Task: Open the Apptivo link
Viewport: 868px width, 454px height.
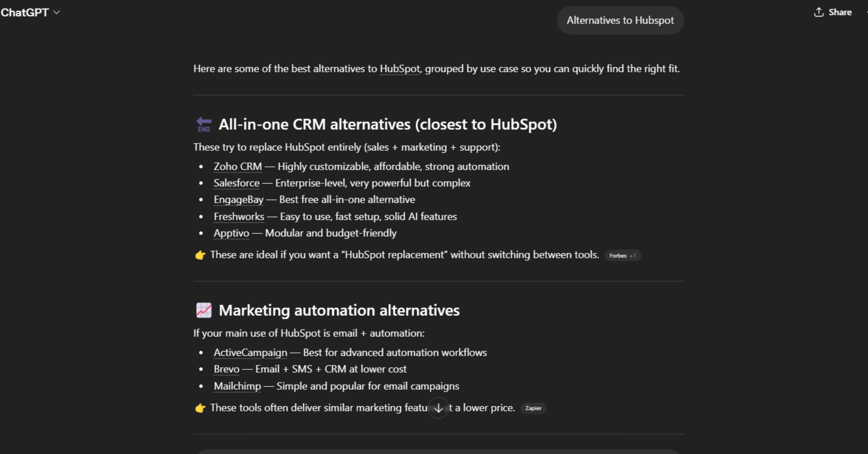Action: point(231,233)
